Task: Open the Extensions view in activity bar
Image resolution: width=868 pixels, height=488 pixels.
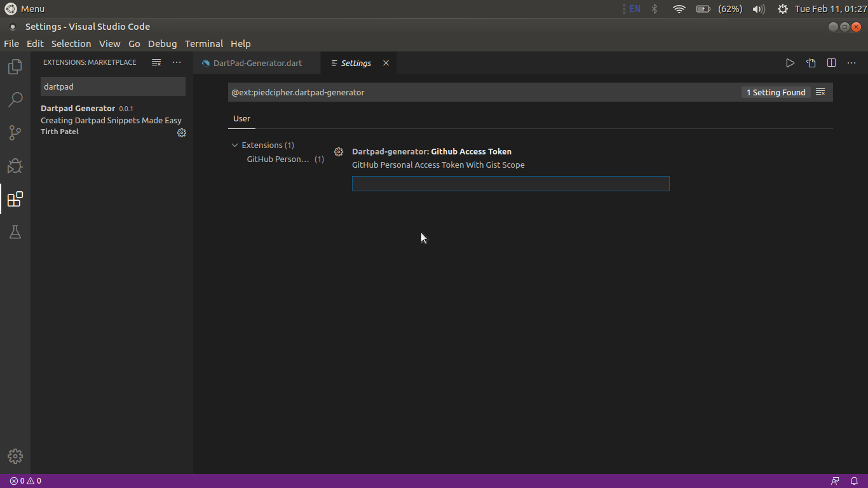Action: pyautogui.click(x=15, y=199)
